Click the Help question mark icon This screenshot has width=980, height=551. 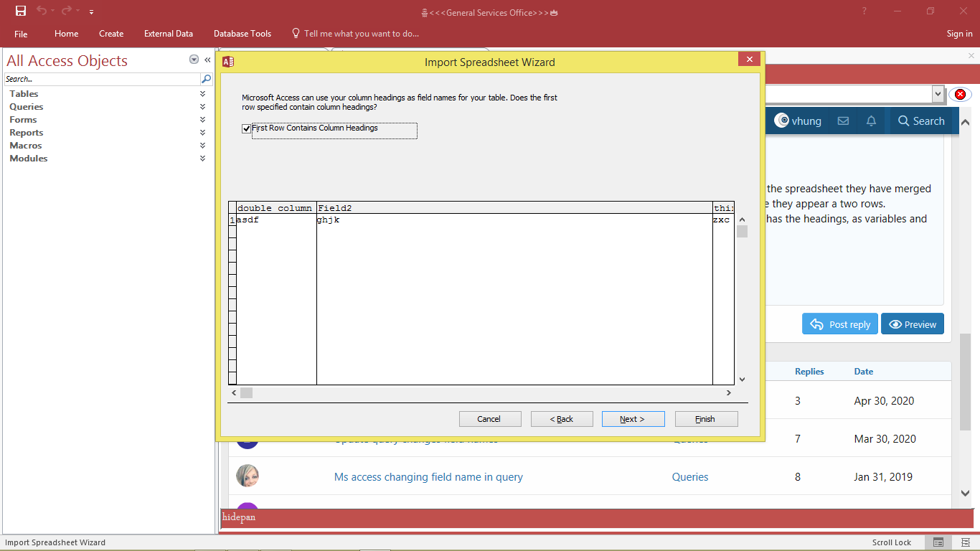tap(864, 11)
